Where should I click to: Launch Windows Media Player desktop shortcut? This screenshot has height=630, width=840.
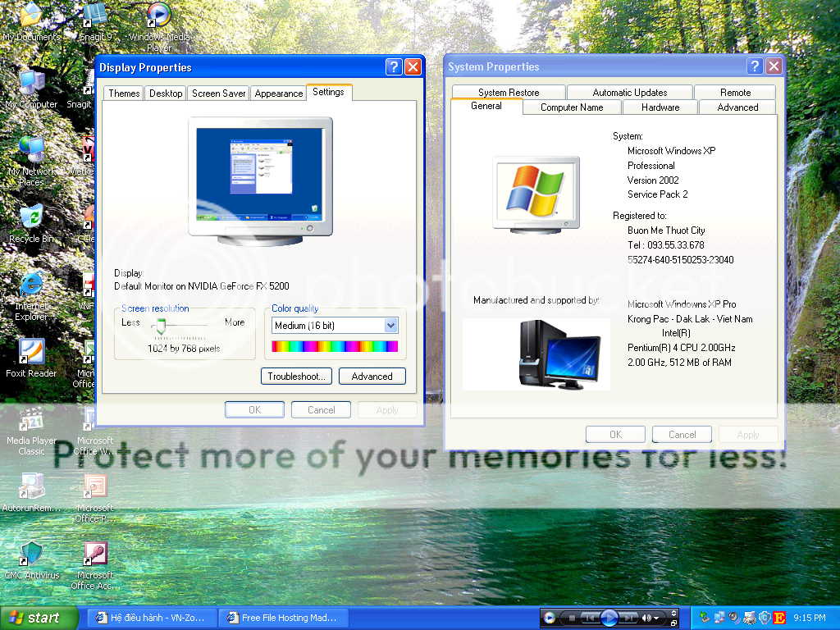click(x=159, y=27)
